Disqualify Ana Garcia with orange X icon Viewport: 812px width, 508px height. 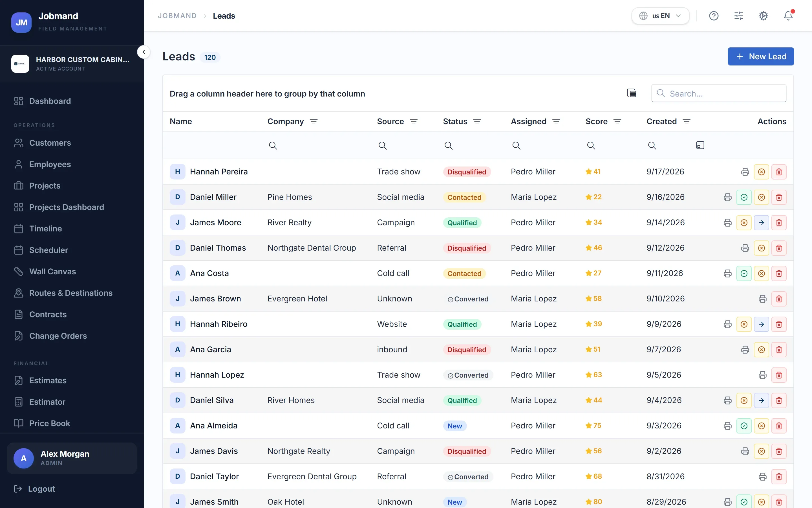[x=761, y=350]
